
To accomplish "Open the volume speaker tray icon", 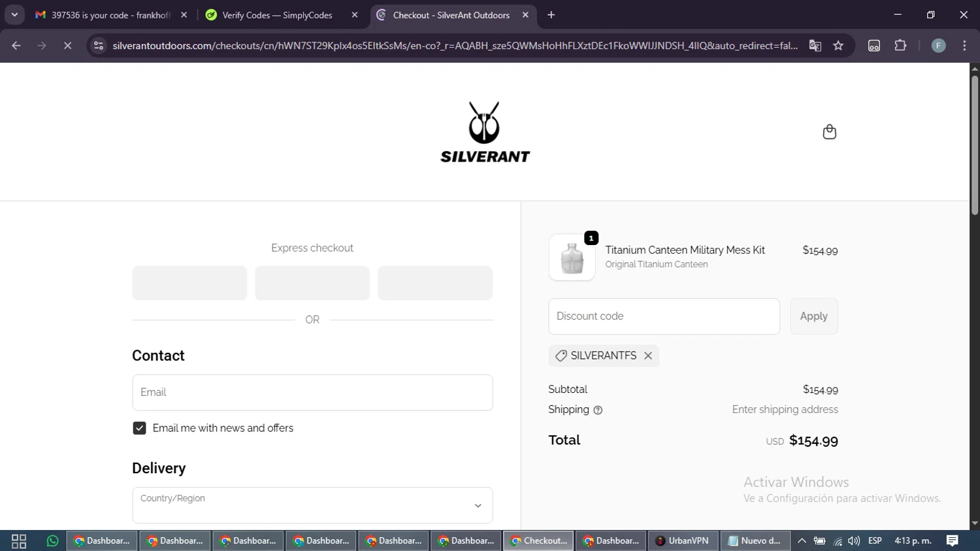I will (854, 541).
